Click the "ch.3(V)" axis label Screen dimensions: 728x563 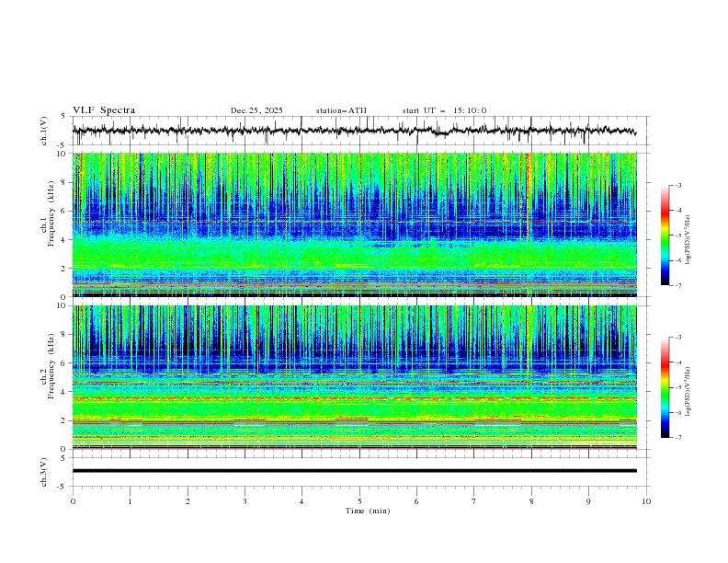point(44,472)
